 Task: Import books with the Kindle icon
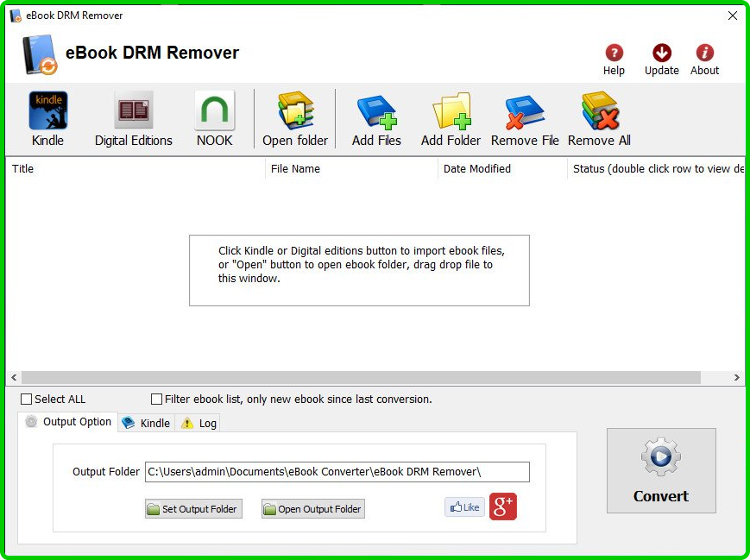click(x=47, y=118)
